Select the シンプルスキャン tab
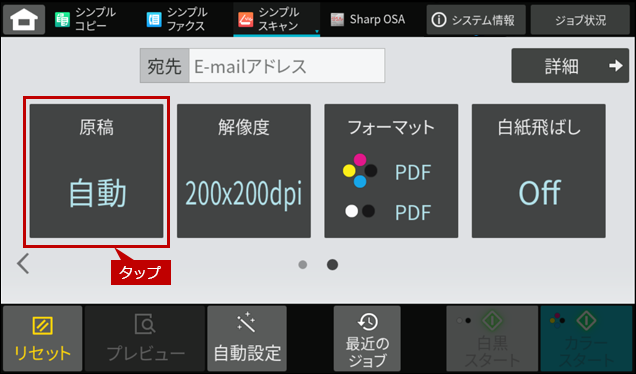The width and height of the screenshot is (636, 374). [277, 19]
